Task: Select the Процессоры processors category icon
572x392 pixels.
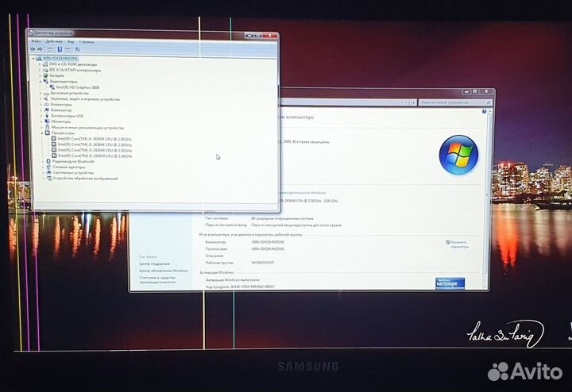Action: click(48, 133)
